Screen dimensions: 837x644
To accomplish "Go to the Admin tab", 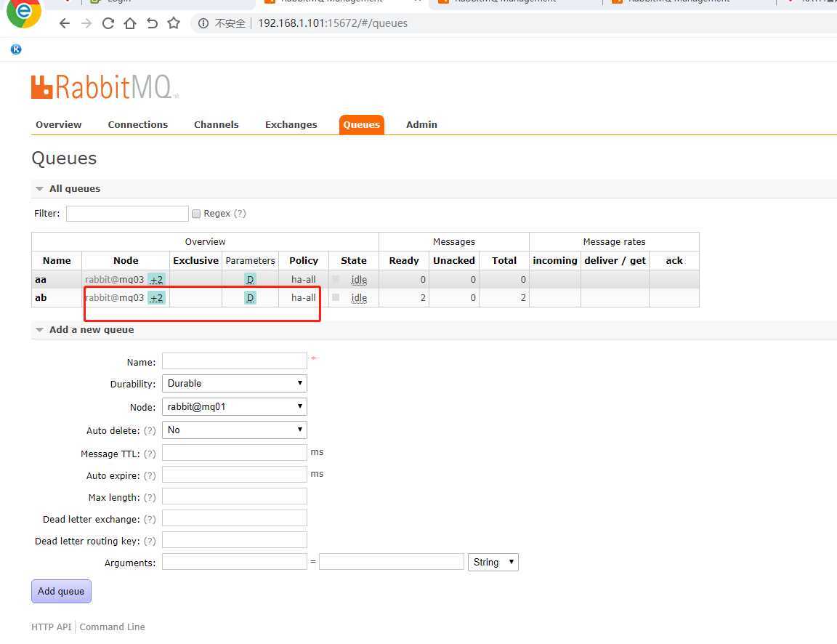I will (421, 124).
